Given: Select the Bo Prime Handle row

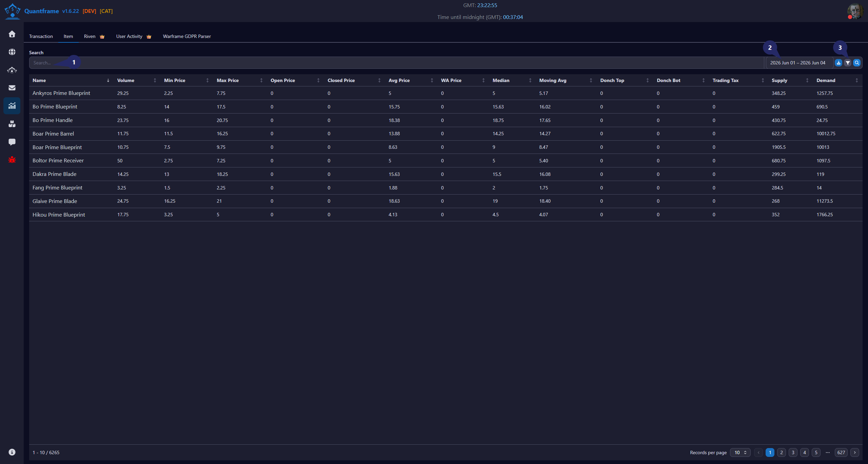Looking at the screenshot, I should (446, 120).
